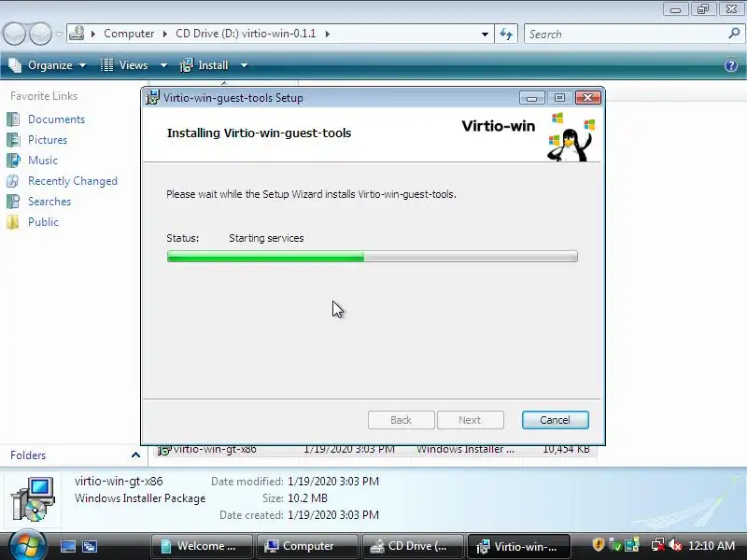Switch to the Welcome taskbar button

pyautogui.click(x=202, y=546)
